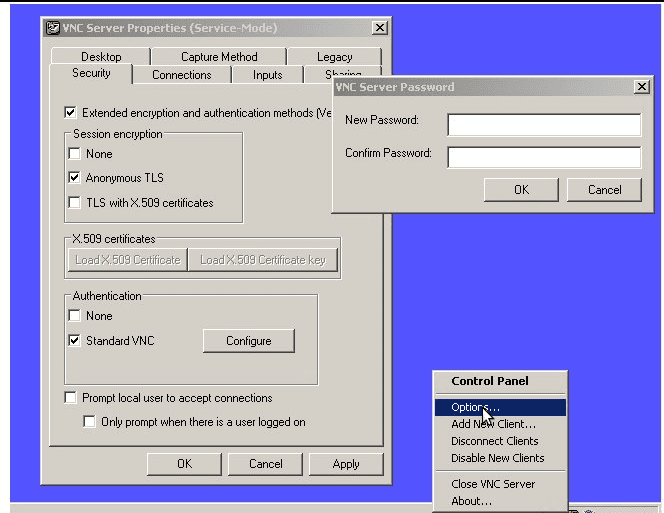Click Load X.509 Certificate key button
Viewport: 664px width, 513px height.
(x=263, y=260)
